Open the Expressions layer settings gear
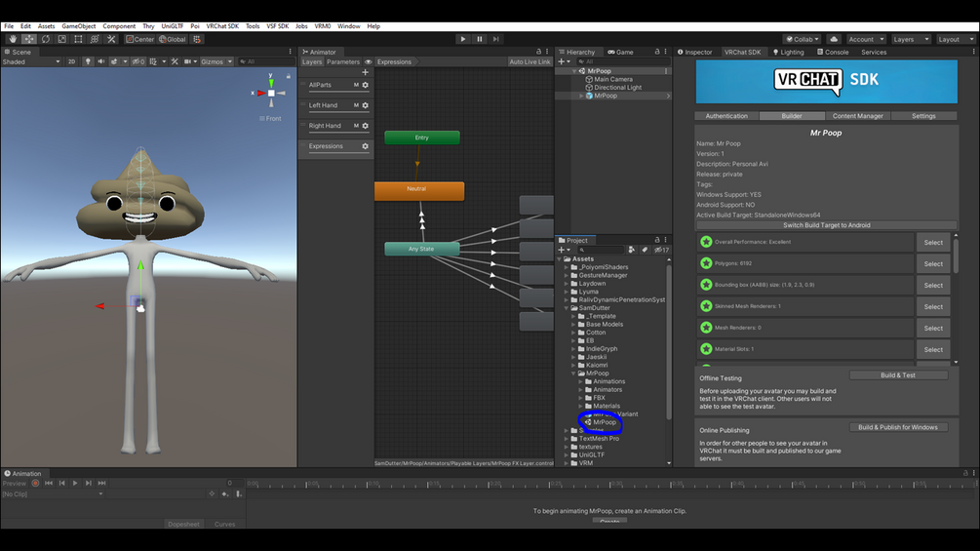Viewport: 980px width, 551px height. coord(365,146)
